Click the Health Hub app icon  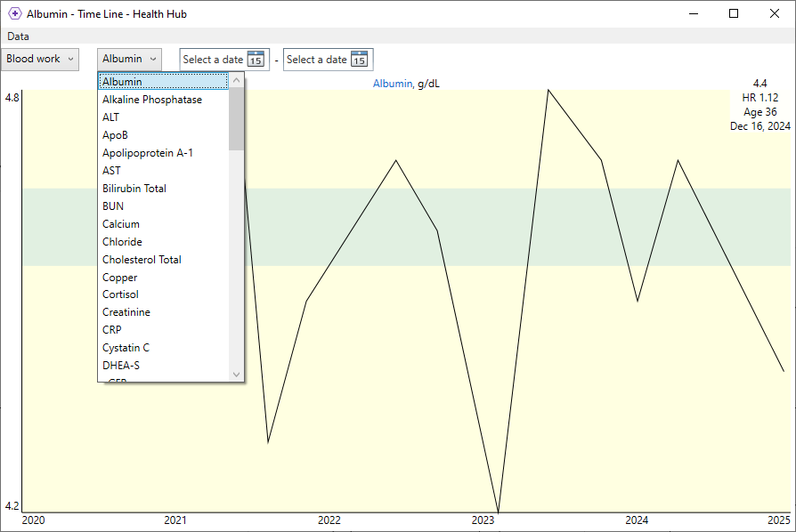click(x=14, y=13)
